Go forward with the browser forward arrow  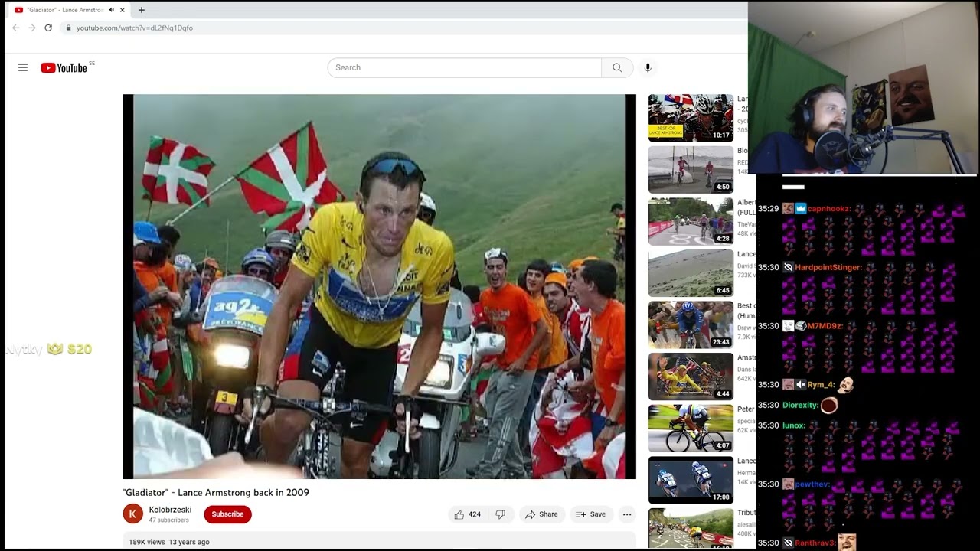[32, 28]
